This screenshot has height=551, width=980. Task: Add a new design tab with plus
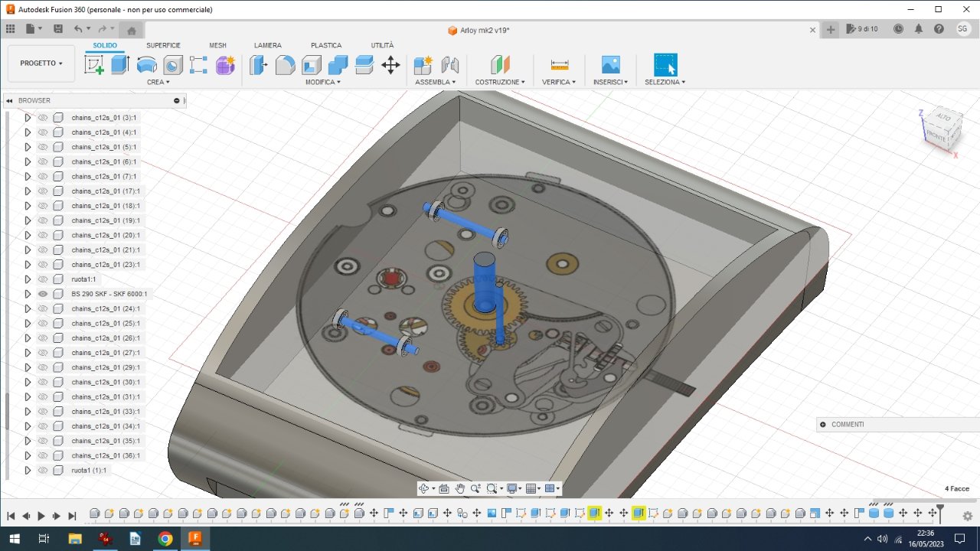[x=831, y=29]
